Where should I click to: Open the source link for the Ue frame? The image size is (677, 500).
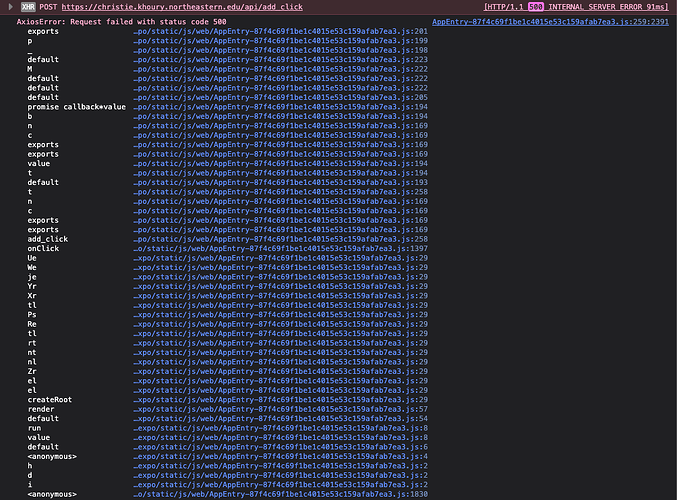coord(281,258)
